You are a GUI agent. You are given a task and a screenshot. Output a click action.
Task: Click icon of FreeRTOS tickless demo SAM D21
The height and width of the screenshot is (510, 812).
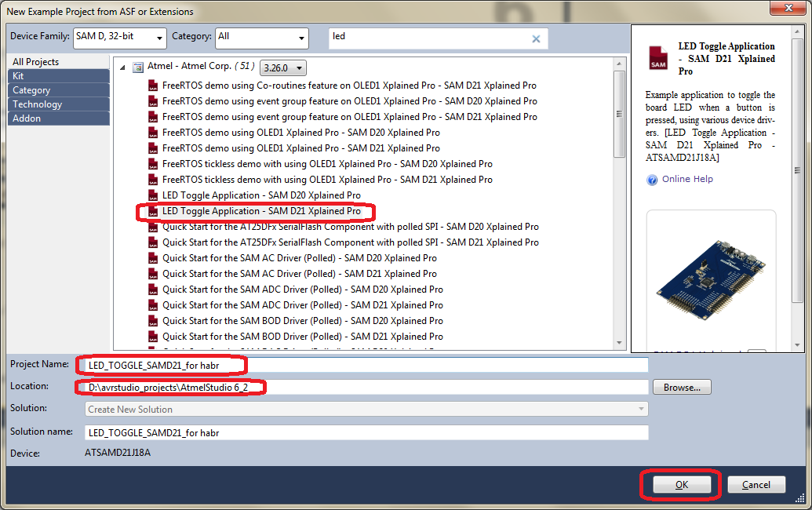tap(153, 180)
